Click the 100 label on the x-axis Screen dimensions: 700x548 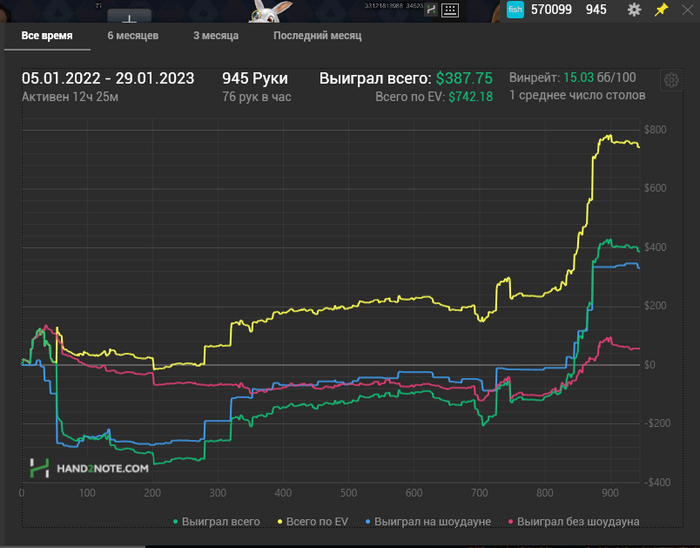pos(87,493)
